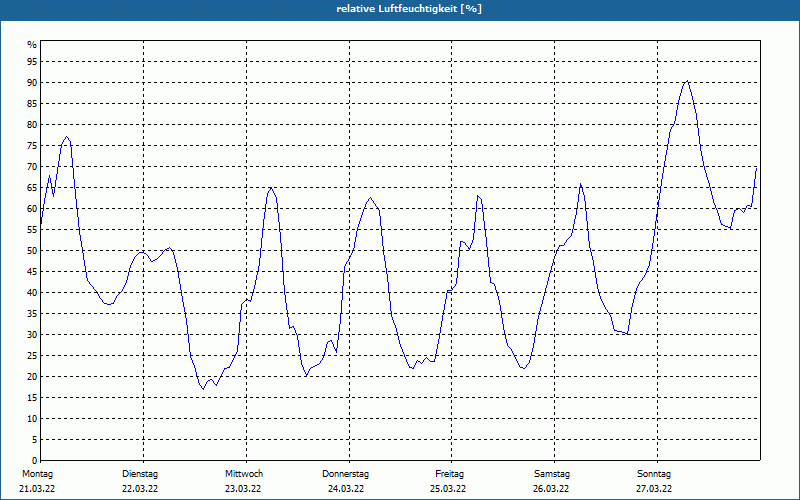Click the 0 y-axis value

(34, 461)
